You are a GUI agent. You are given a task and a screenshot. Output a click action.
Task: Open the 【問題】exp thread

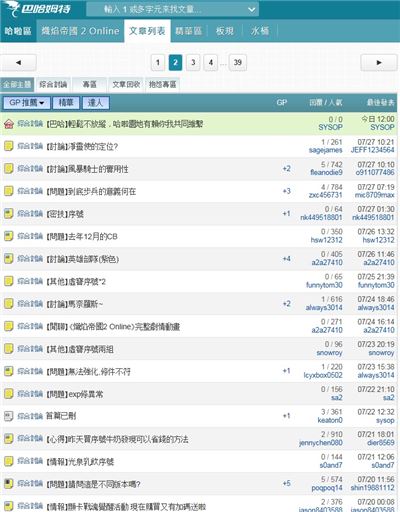75,394
